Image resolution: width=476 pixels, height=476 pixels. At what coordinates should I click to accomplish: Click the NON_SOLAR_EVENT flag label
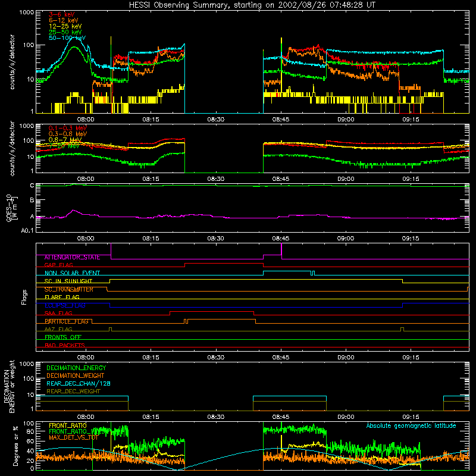(72, 273)
